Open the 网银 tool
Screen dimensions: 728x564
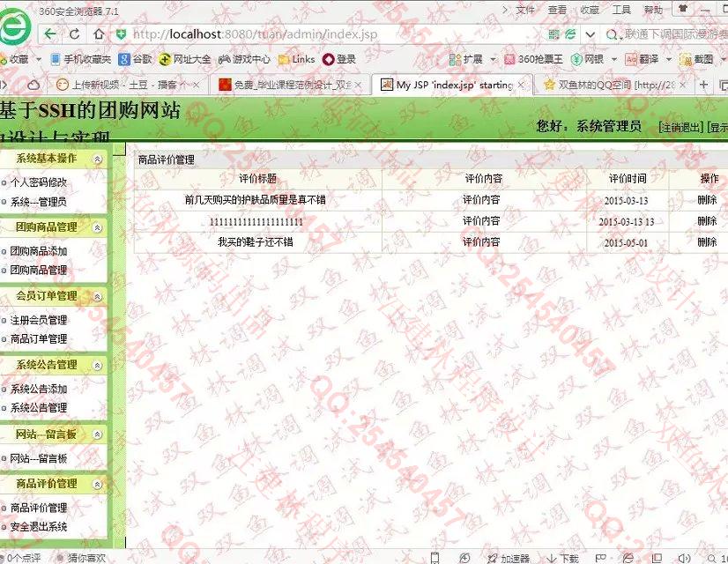587,59
